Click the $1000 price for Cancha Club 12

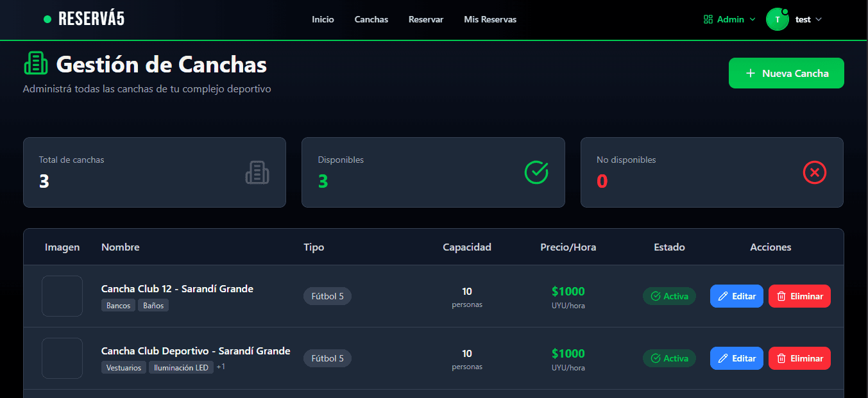(568, 291)
